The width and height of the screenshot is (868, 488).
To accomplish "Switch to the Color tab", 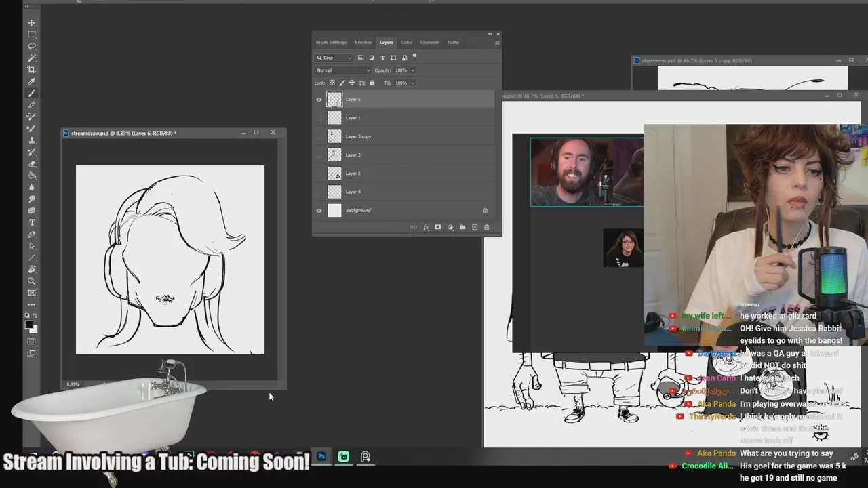I will click(406, 42).
